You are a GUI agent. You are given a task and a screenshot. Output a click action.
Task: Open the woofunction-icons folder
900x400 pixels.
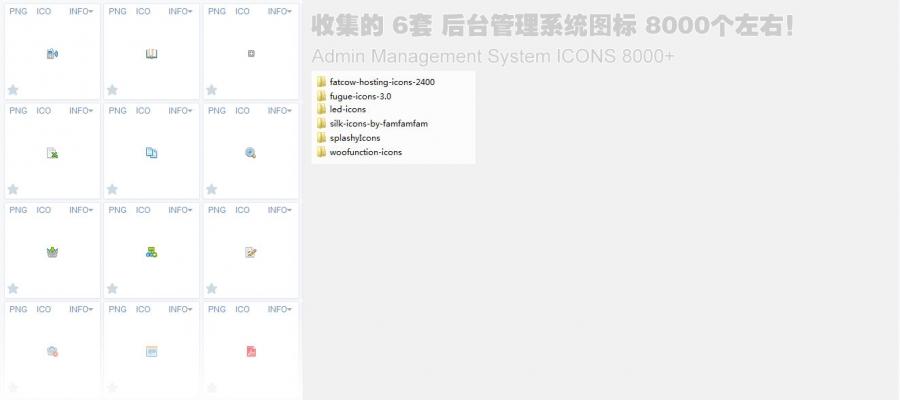(x=359, y=152)
